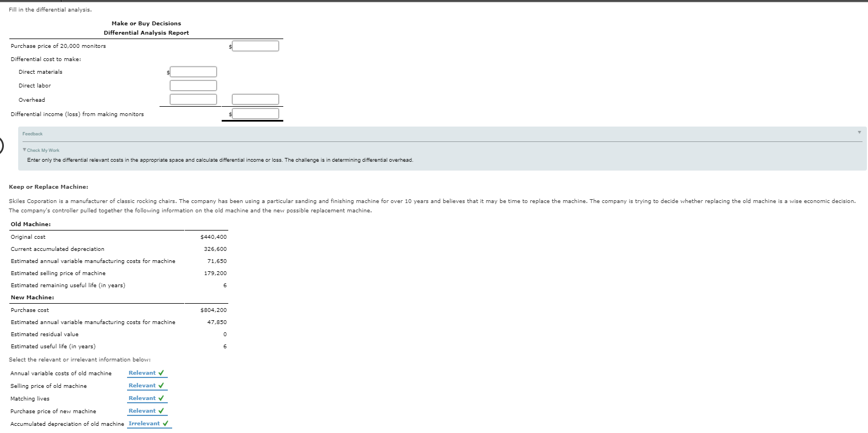Click the Original cost value $440,400

(213, 237)
